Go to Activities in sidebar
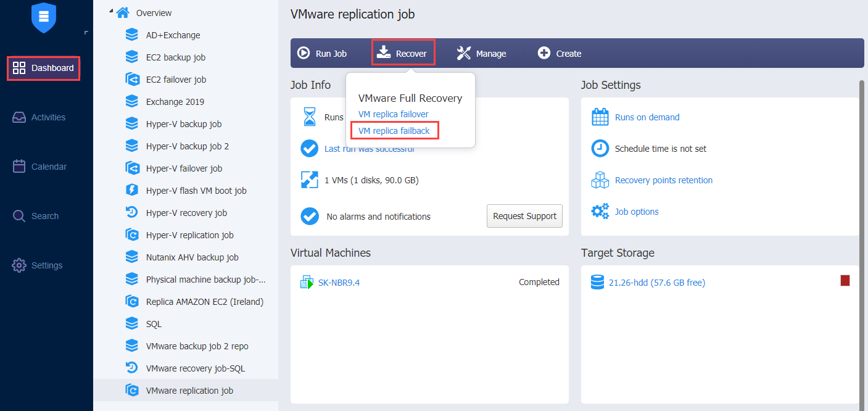The height and width of the screenshot is (411, 868). coord(39,117)
